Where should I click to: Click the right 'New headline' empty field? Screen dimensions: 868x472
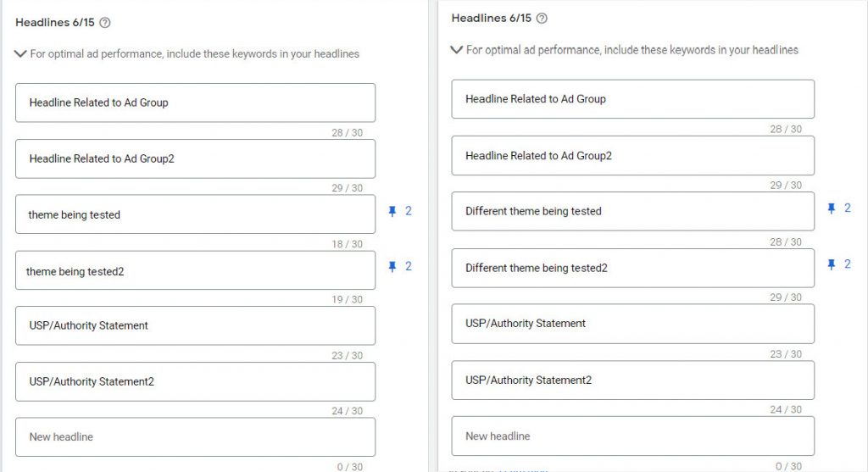tap(632, 436)
